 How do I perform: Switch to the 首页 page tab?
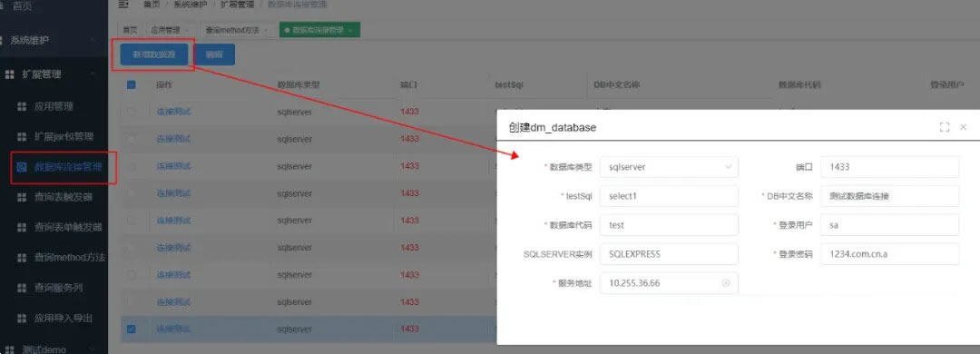tap(130, 30)
